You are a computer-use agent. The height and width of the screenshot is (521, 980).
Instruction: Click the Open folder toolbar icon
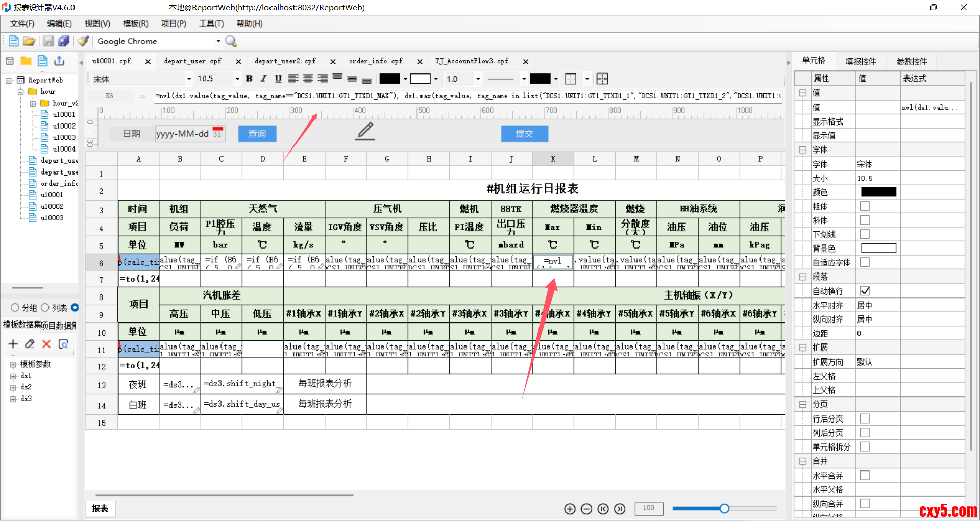pyautogui.click(x=29, y=41)
